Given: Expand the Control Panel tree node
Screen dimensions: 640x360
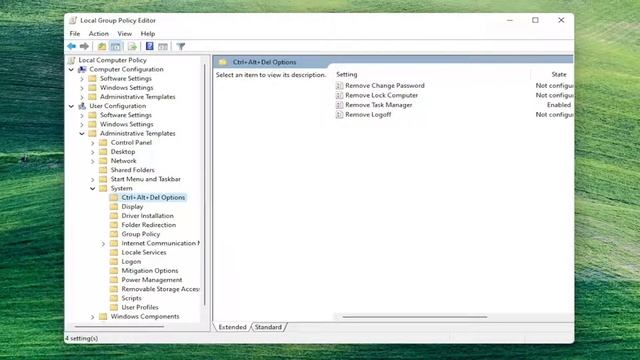Looking at the screenshot, I should 93,143.
